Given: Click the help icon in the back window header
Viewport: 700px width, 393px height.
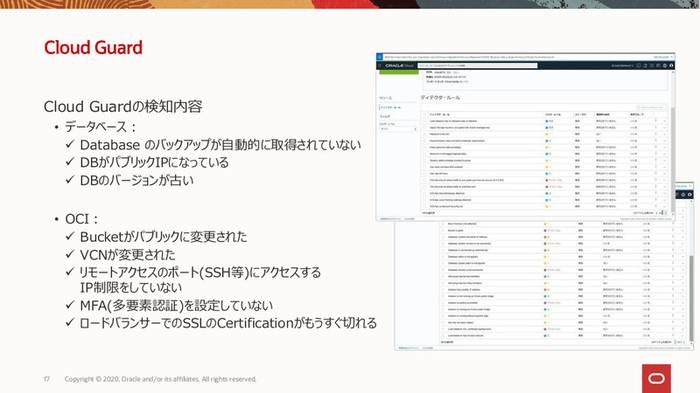Looking at the screenshot, I should pyautogui.click(x=683, y=195).
